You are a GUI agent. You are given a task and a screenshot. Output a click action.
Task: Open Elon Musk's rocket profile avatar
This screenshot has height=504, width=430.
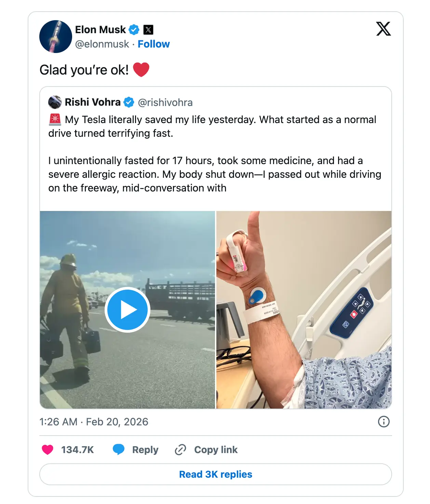(56, 37)
